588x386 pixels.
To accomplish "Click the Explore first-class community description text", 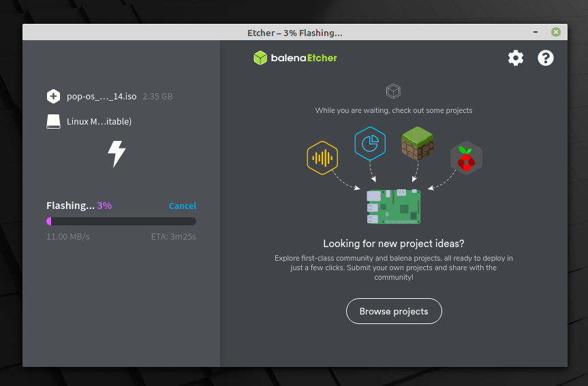I will click(x=394, y=268).
